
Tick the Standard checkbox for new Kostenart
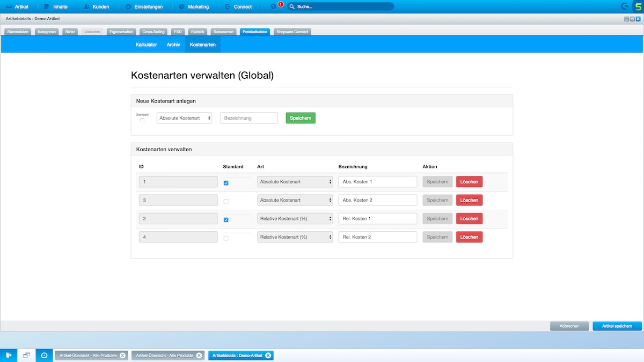click(x=142, y=120)
